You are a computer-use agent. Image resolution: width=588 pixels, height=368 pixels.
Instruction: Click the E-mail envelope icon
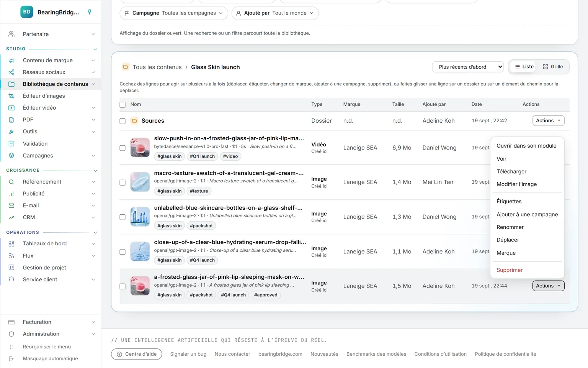[x=11, y=206]
